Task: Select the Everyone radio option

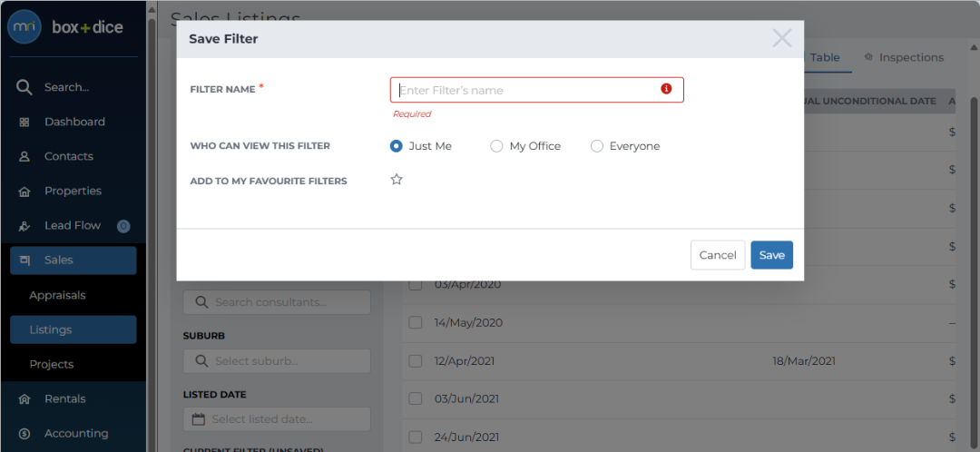Action: click(x=597, y=146)
